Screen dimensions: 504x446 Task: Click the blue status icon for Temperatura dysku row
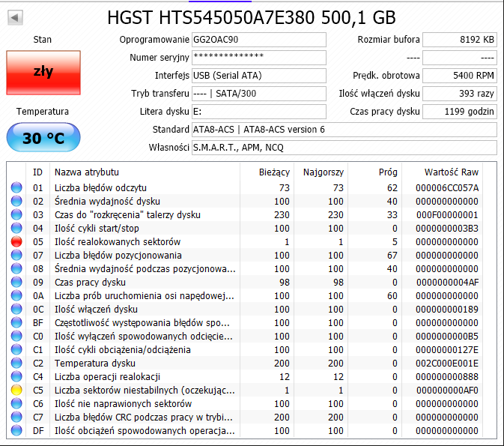click(x=16, y=364)
